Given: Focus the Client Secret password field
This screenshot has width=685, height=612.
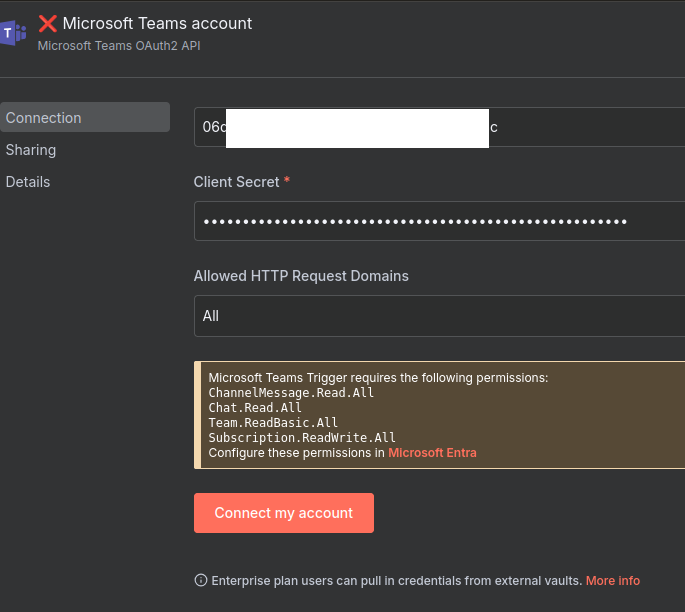Looking at the screenshot, I should pyautogui.click(x=438, y=221).
